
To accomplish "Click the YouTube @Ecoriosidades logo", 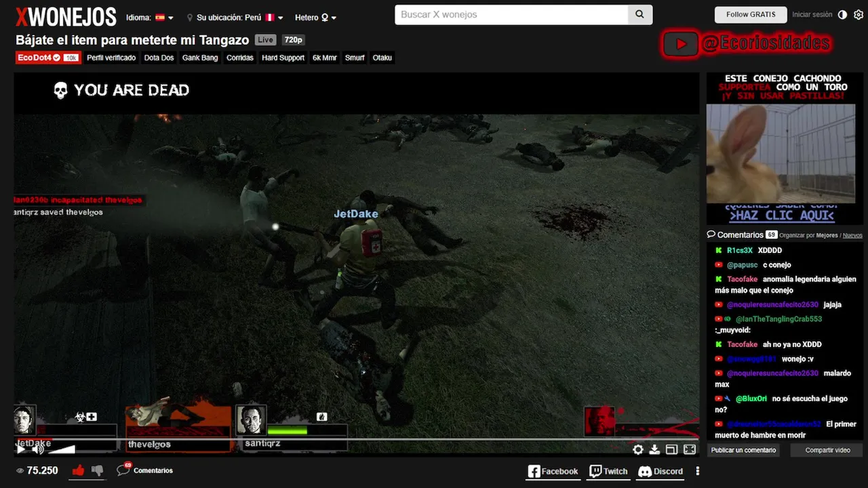I will pos(747,44).
